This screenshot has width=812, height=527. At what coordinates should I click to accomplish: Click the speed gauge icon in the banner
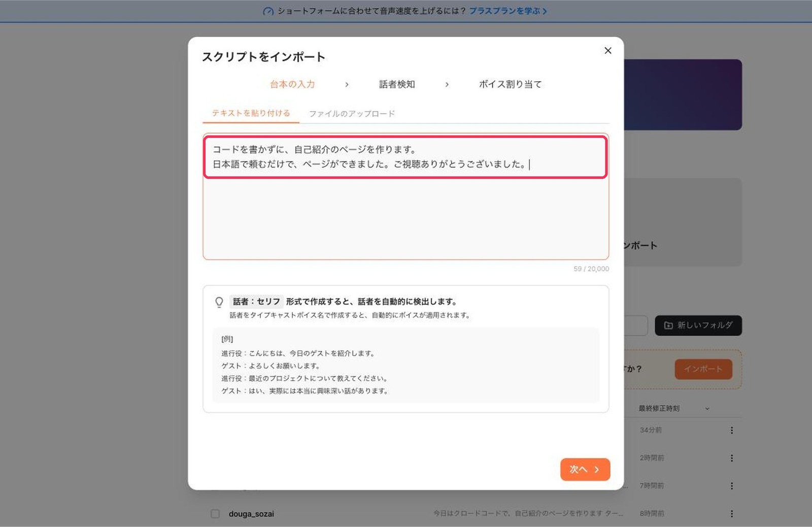tap(268, 11)
